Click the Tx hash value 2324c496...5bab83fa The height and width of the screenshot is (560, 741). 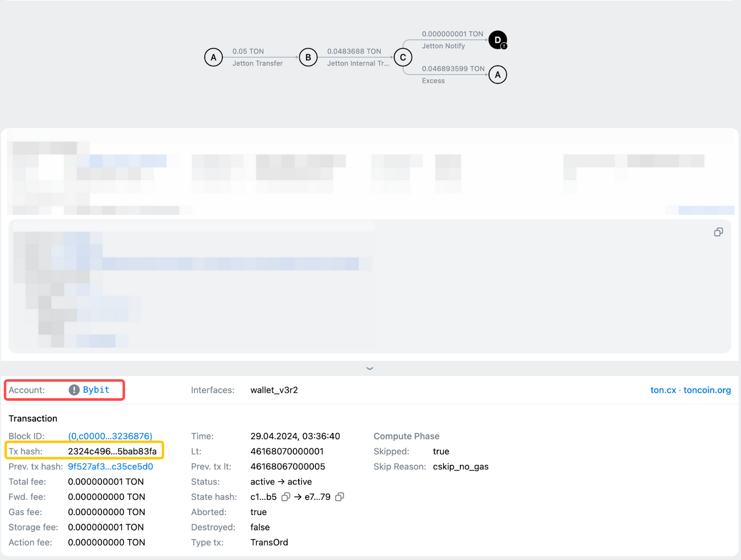[112, 451]
